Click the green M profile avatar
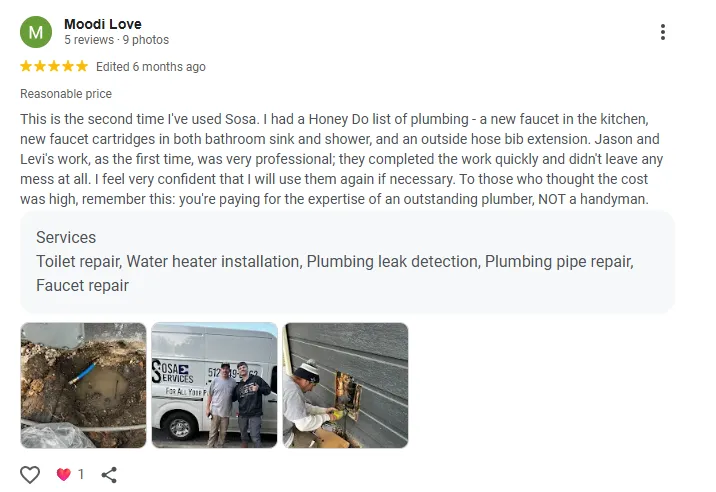Screen dimensions: 716x492 37,32
